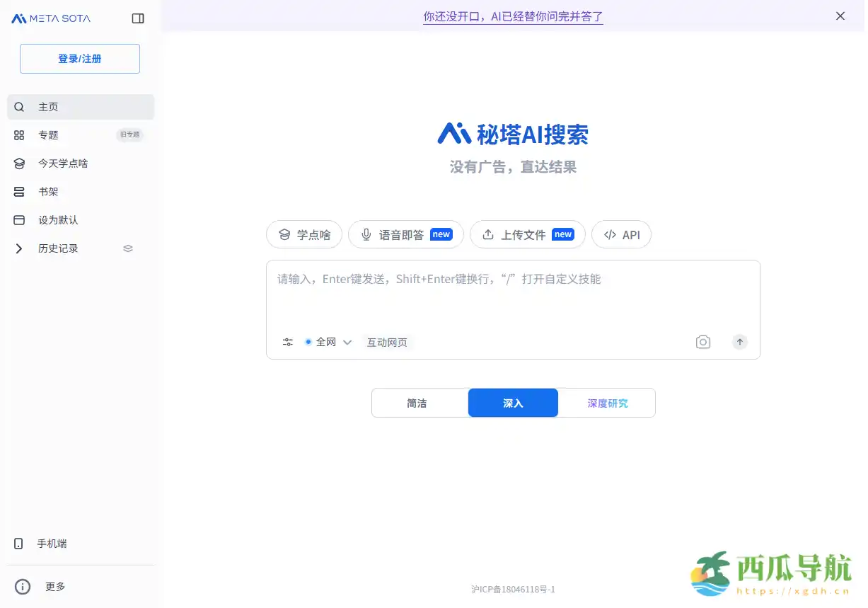Click the send arrow to submit search
868x608 pixels.
point(739,341)
